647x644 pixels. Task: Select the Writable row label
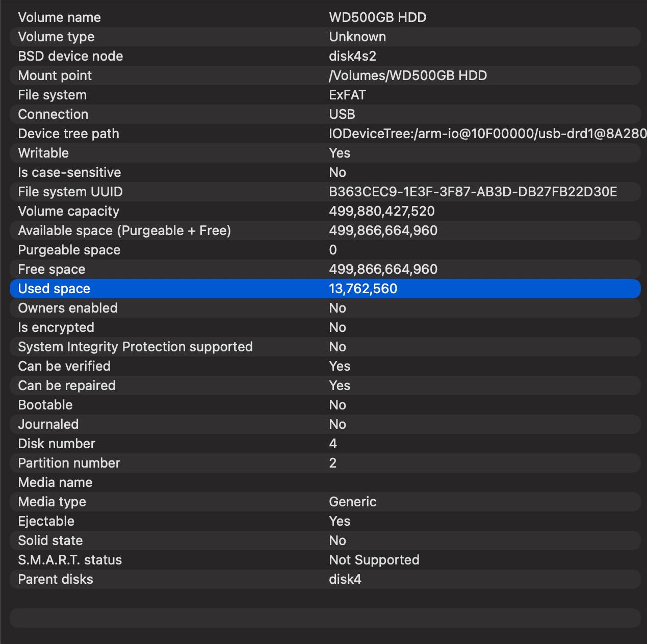coord(43,153)
